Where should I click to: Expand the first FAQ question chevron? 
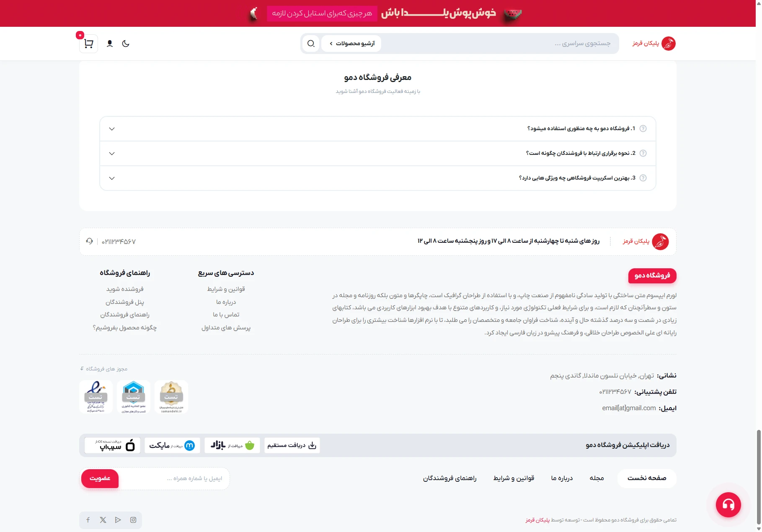pos(112,129)
